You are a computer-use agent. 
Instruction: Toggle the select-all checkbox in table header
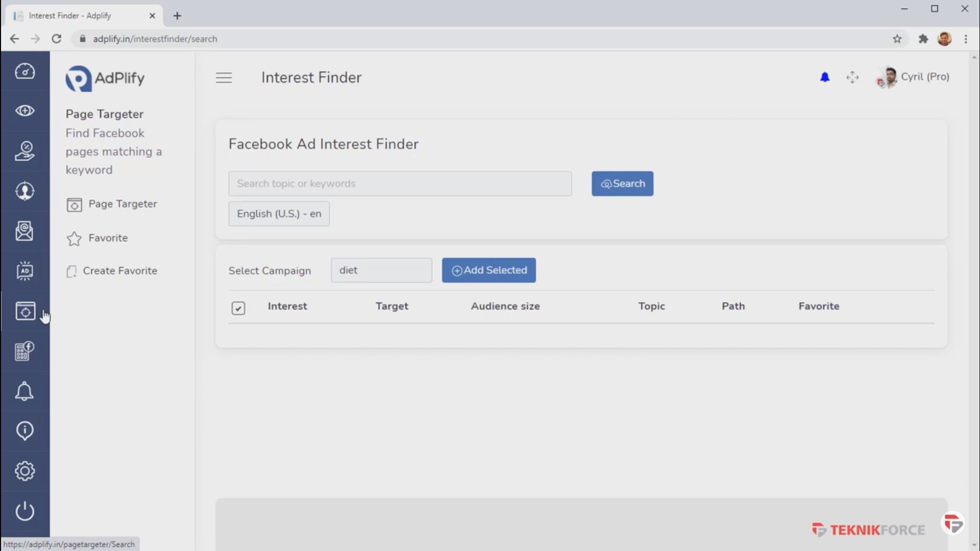[x=238, y=308]
